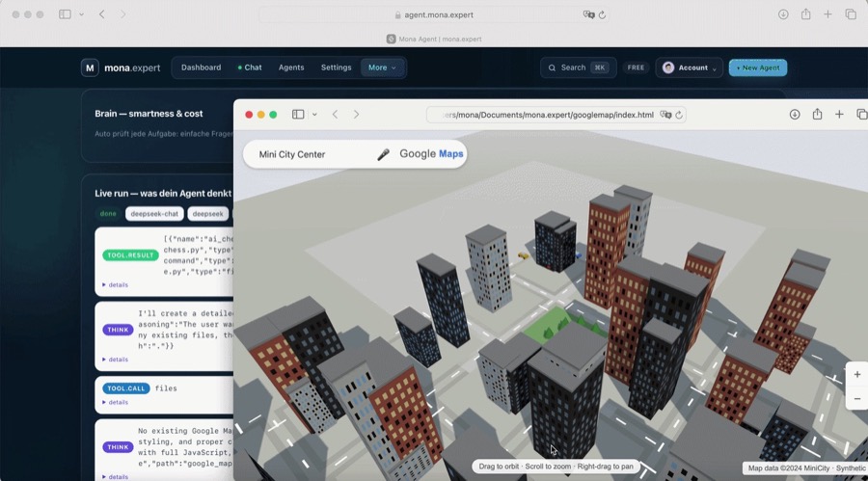Reload the agent.mona.expert page
This screenshot has width=868, height=481.
pyautogui.click(x=602, y=15)
